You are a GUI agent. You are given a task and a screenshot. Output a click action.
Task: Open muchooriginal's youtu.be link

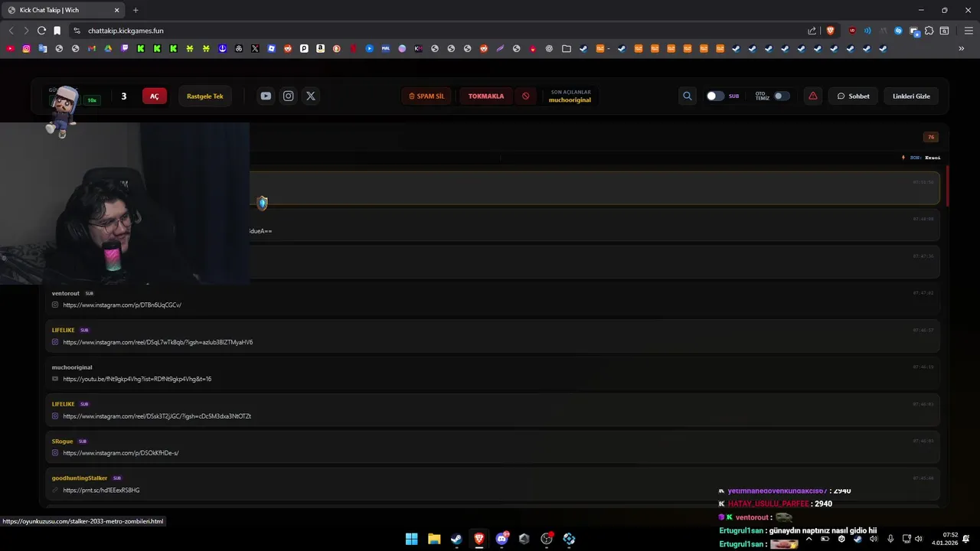pyautogui.click(x=137, y=379)
